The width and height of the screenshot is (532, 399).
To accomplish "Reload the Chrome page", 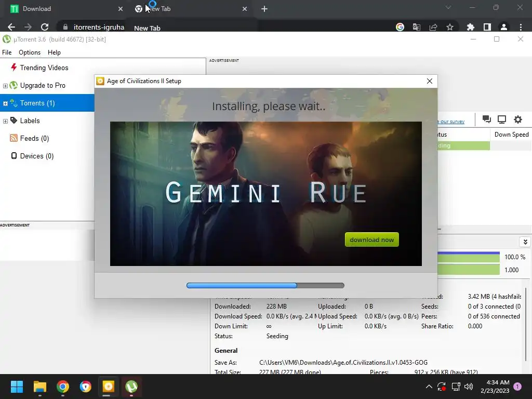I will coord(45,27).
